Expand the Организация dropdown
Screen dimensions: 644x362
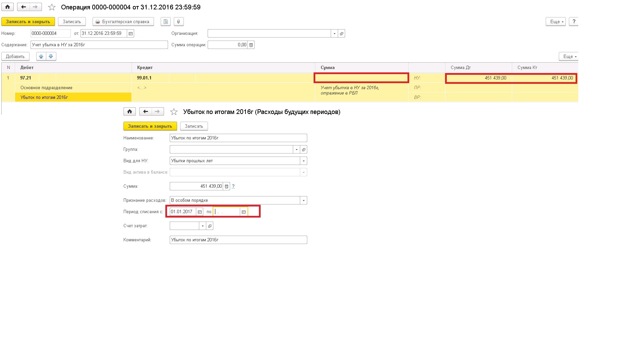[x=334, y=34]
